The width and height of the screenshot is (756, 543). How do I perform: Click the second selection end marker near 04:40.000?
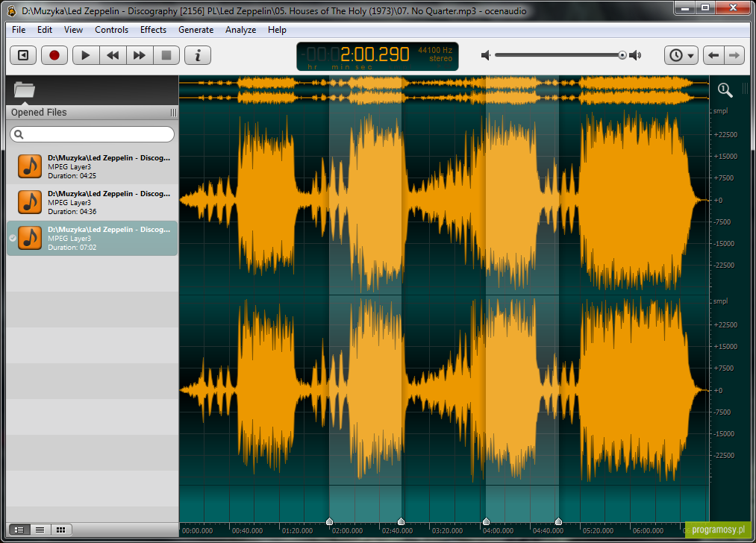tap(558, 521)
